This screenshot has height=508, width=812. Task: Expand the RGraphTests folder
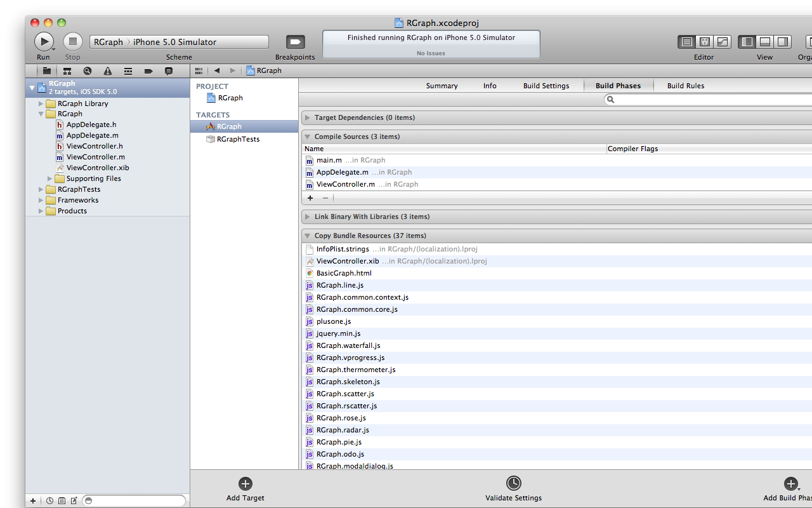point(41,189)
